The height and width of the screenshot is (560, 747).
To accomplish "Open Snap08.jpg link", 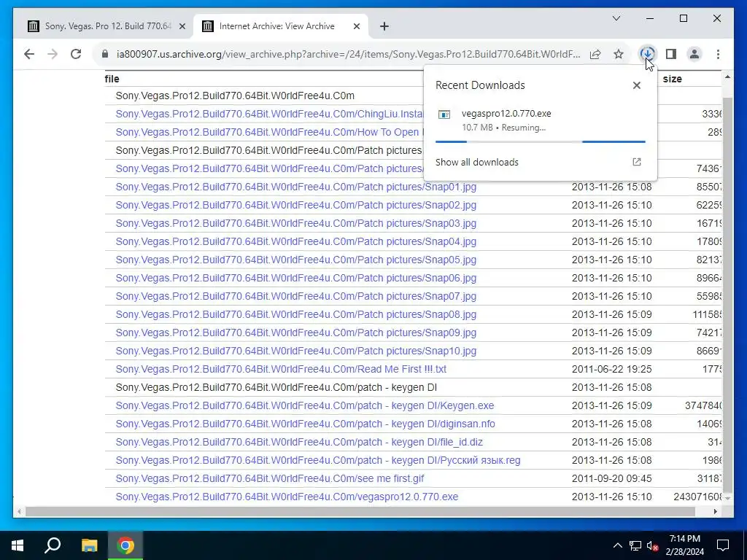I will [x=296, y=314].
